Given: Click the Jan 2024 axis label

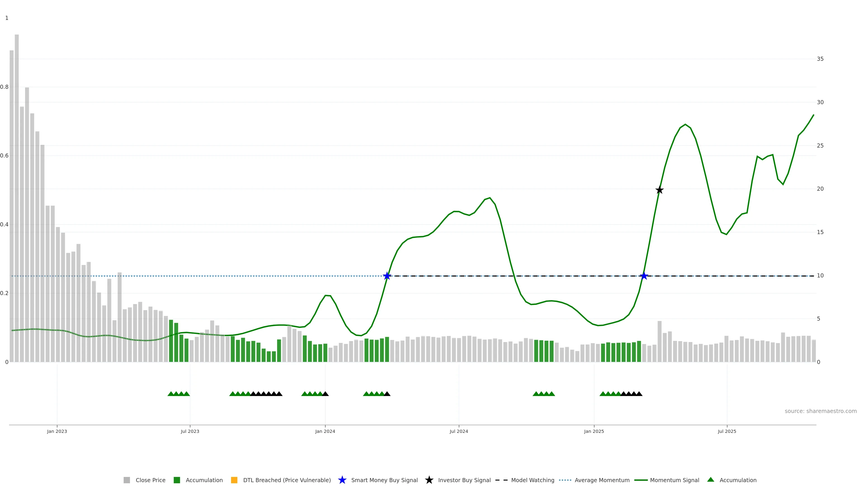Looking at the screenshot, I should click(x=325, y=431).
